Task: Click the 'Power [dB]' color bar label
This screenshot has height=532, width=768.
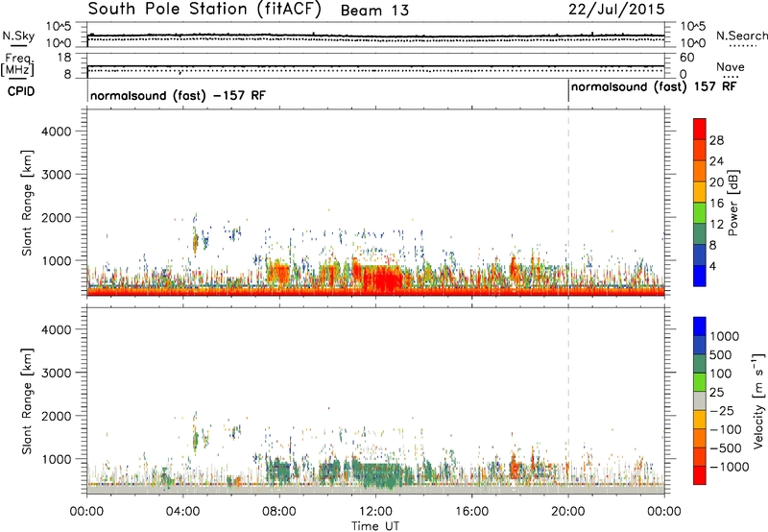Action: click(x=732, y=203)
